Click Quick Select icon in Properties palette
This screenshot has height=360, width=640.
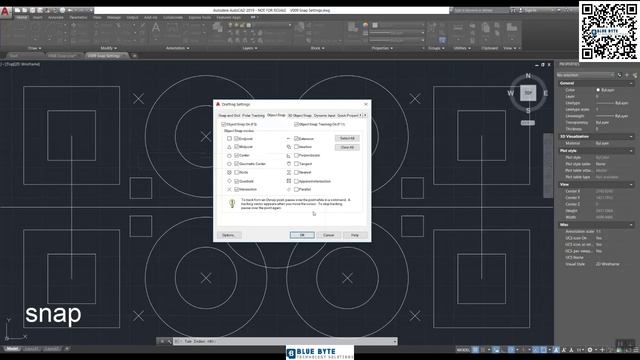tap(635, 75)
